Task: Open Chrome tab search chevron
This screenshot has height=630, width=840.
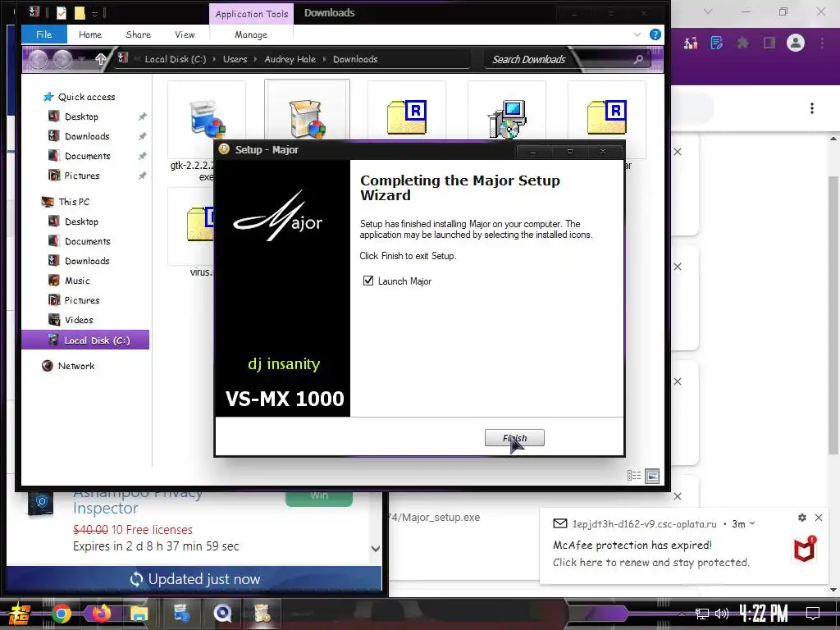Action: click(x=708, y=11)
